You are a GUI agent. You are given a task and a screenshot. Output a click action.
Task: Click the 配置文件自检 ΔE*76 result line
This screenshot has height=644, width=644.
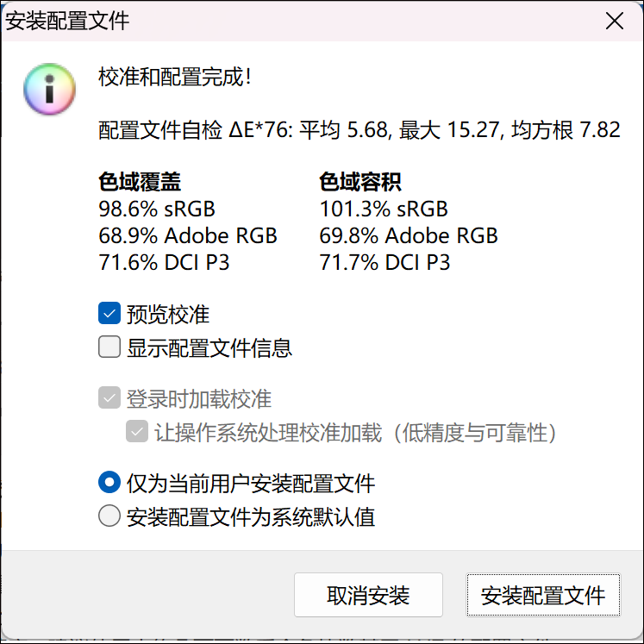coord(360,130)
